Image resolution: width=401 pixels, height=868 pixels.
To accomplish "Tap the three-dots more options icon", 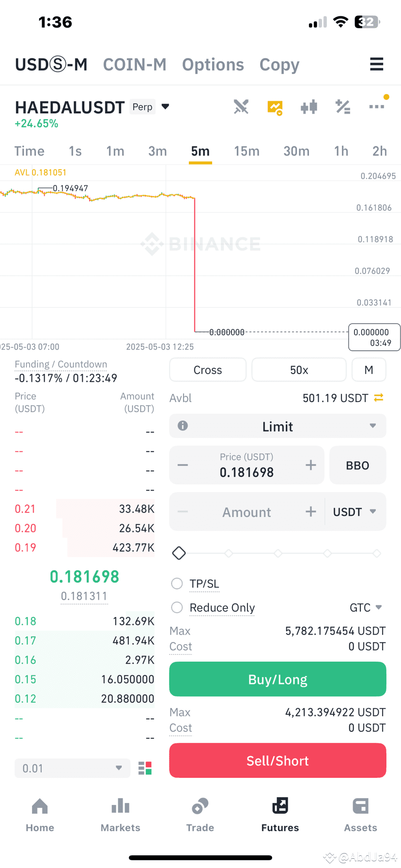I will click(376, 107).
